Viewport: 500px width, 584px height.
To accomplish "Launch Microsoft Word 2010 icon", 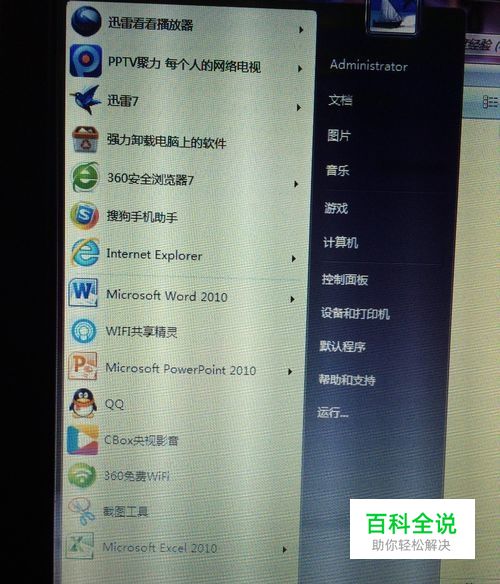I will point(83,292).
